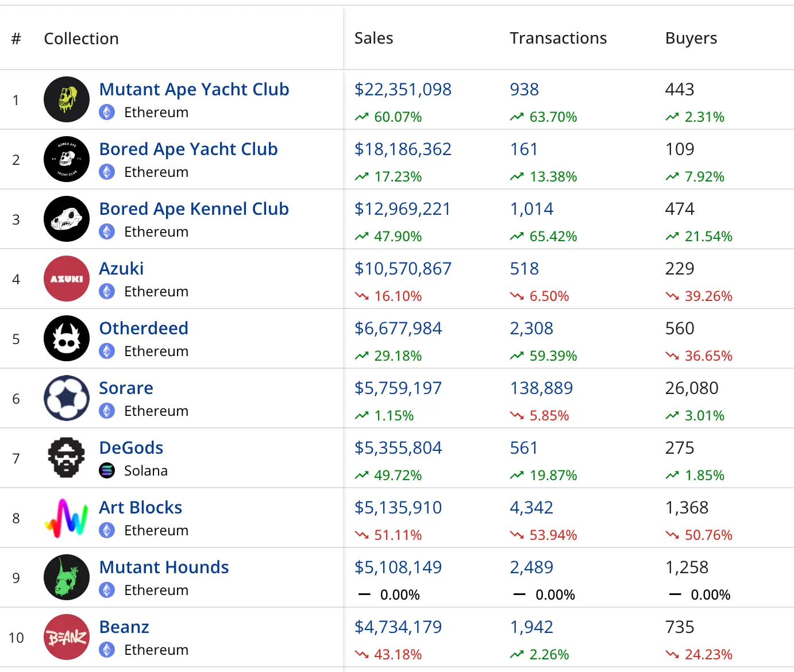The height and width of the screenshot is (672, 794).
Task: Click Art Blocks sales value $5,135,910
Action: [398, 508]
